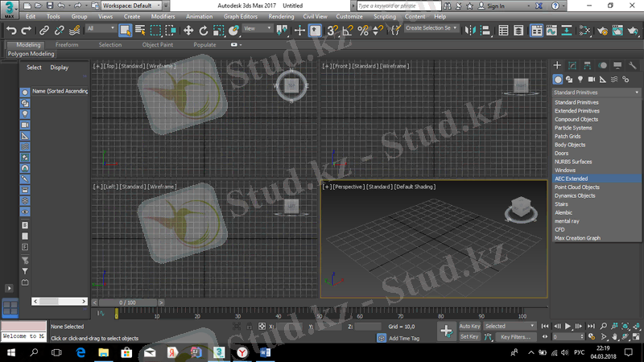Open the Rendering menu

point(281,16)
